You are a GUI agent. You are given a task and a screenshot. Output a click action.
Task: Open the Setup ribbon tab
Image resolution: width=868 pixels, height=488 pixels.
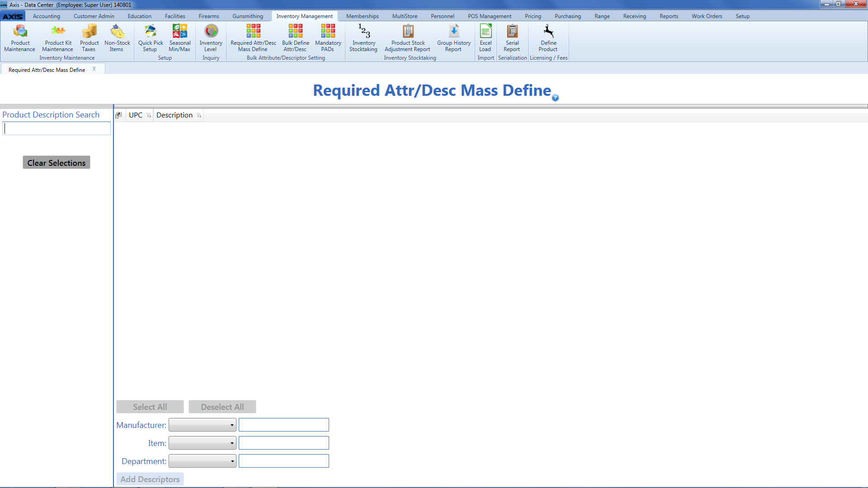point(743,16)
